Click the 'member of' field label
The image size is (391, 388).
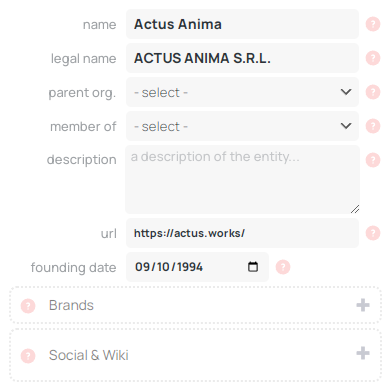point(83,127)
